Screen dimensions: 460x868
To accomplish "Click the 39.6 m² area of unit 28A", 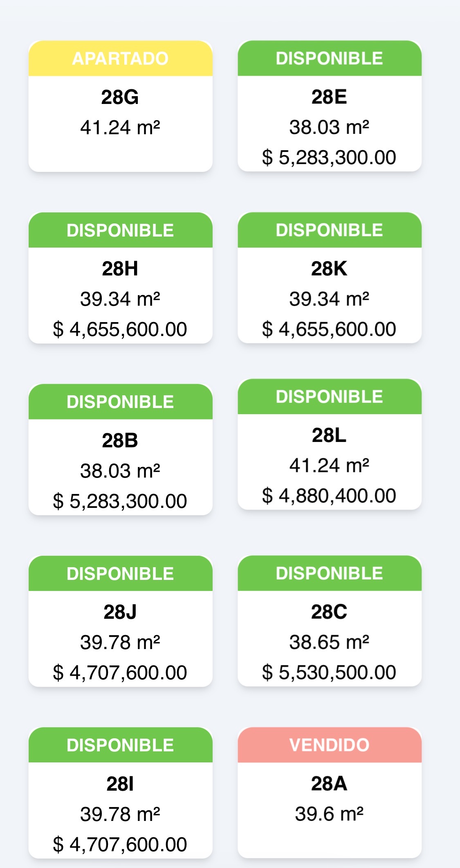I will pyautogui.click(x=329, y=814).
